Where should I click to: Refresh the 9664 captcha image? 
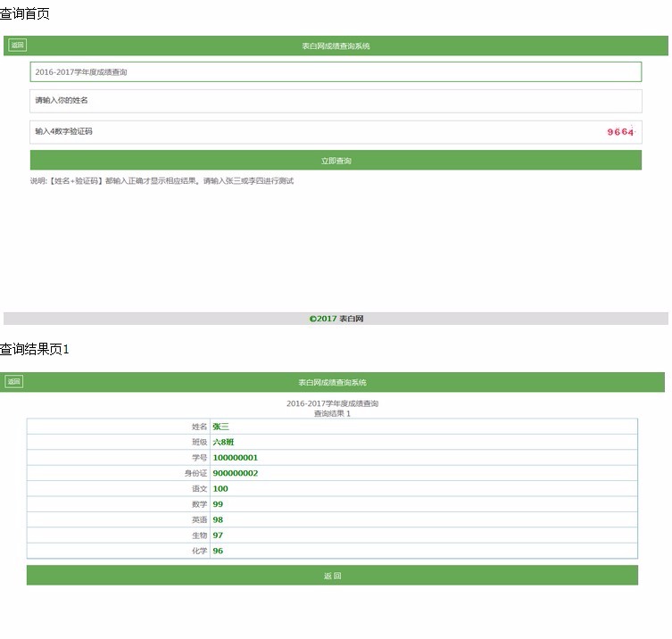[620, 131]
